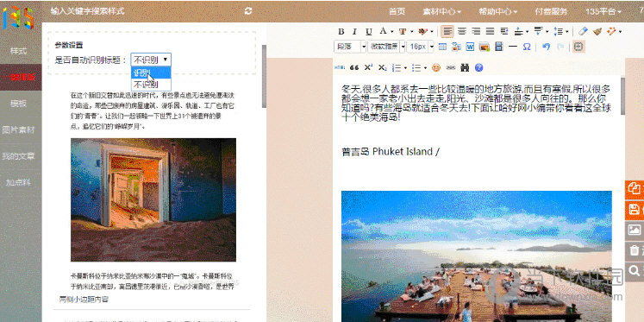Open the line spacing dropdown
This screenshot has height=322, width=644.
pos(567,32)
